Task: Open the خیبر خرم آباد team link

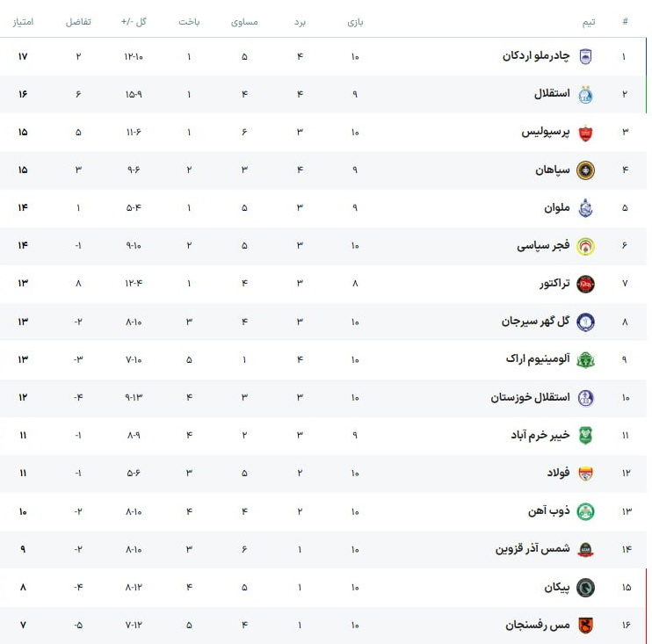Action: [540, 435]
